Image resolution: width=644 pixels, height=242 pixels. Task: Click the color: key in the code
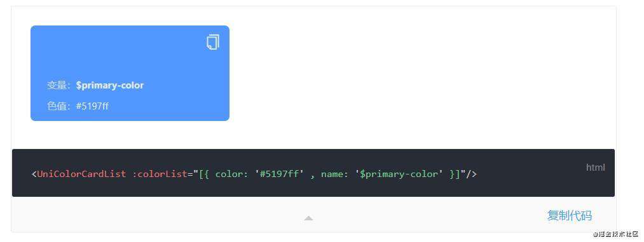tap(231, 174)
